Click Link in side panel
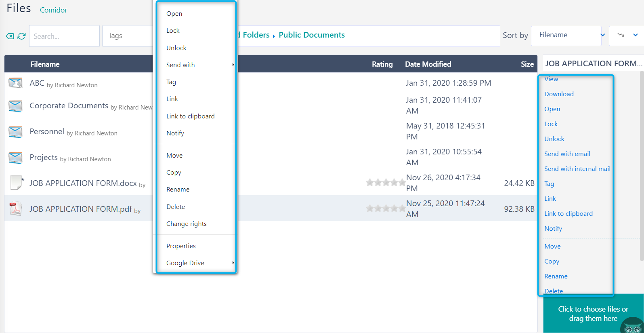Screen dimensions: 644x333 (550, 198)
